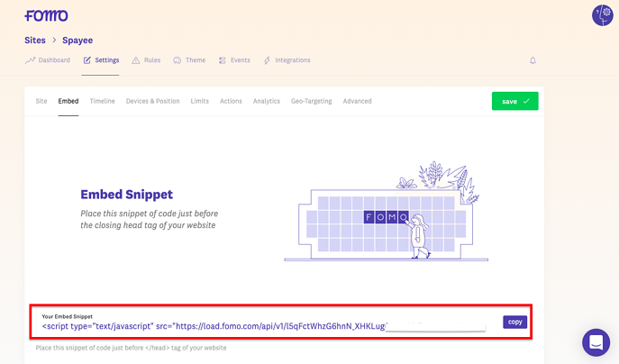Open the Events section
The height and width of the screenshot is (364, 619).
click(x=234, y=60)
